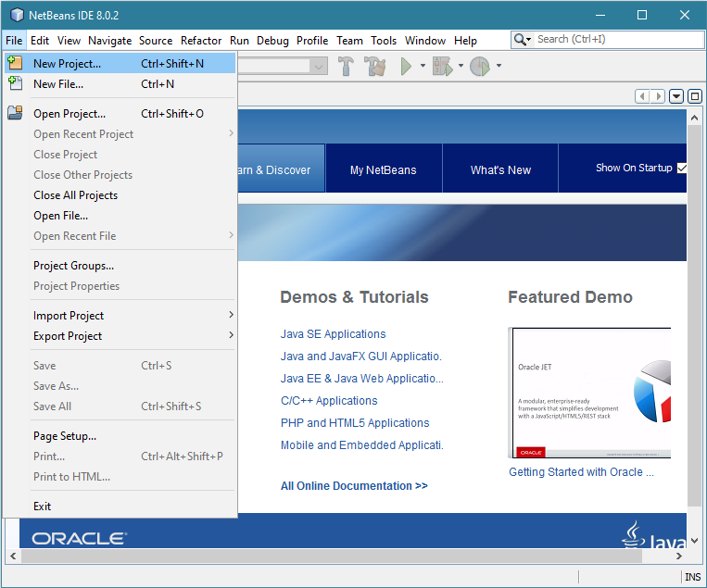
Task: Open PHP and HTML5 Applications link
Action: tap(355, 422)
